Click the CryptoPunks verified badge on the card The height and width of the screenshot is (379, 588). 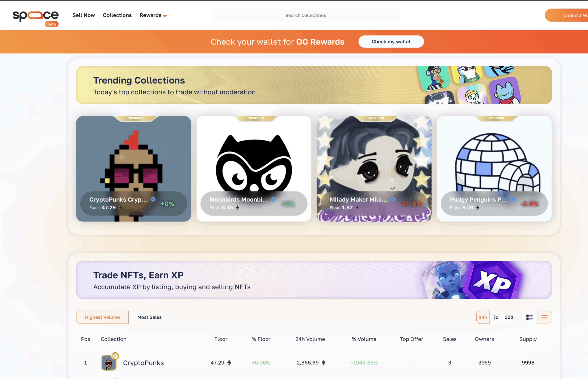click(153, 199)
